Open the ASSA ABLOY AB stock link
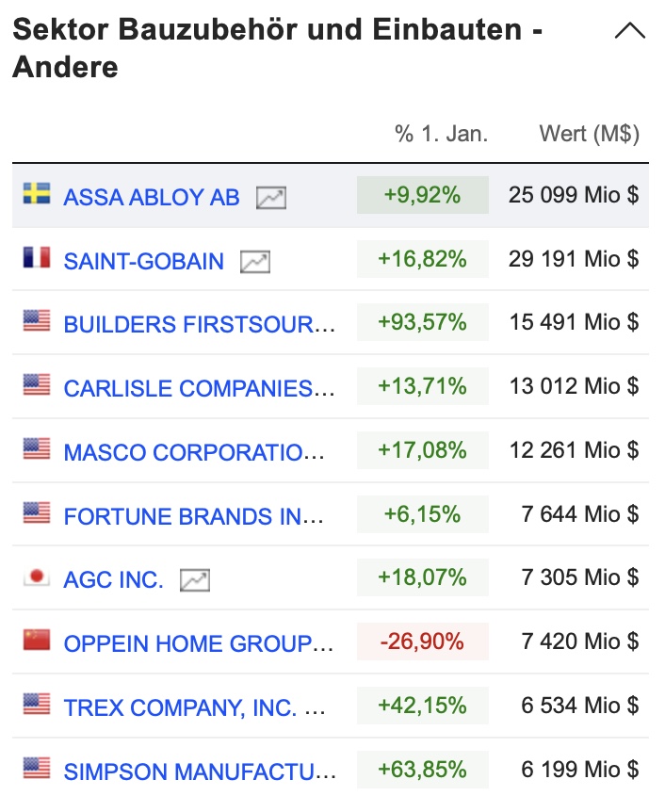This screenshot has height=812, width=665. [x=152, y=198]
